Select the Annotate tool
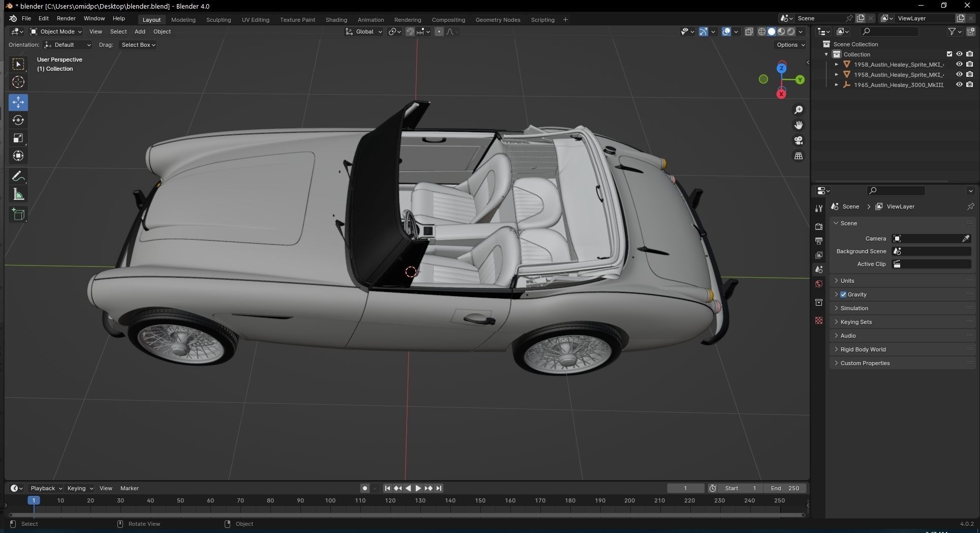 coord(18,176)
